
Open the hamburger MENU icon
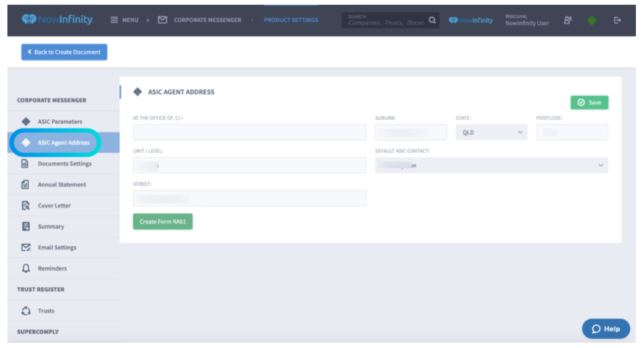[114, 20]
